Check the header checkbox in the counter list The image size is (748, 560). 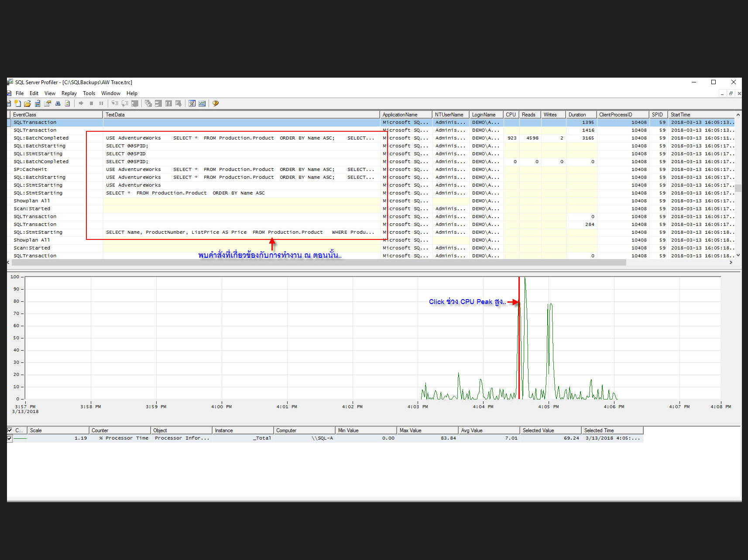[x=10, y=430]
